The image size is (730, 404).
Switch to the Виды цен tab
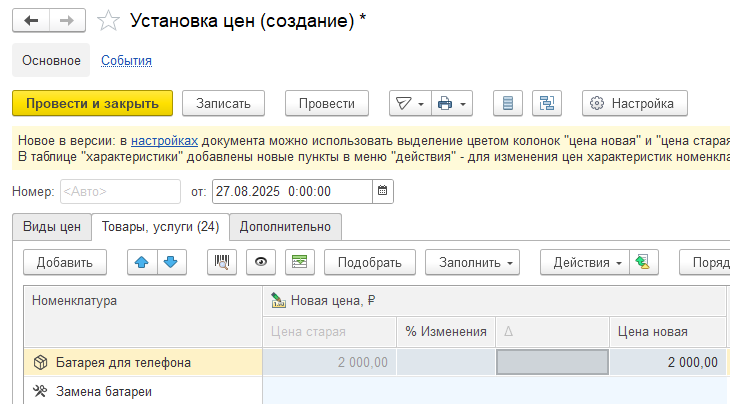tap(51, 226)
